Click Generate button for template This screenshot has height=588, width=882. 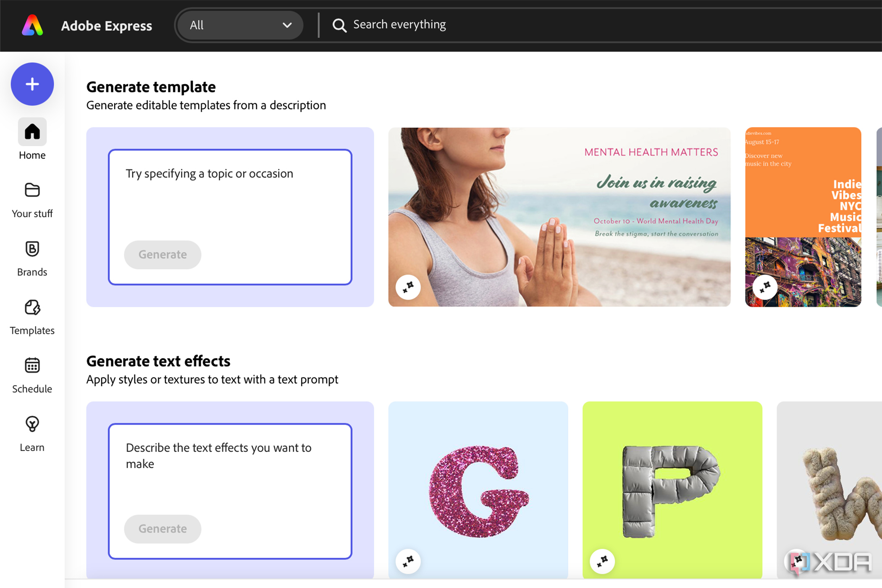click(x=163, y=255)
